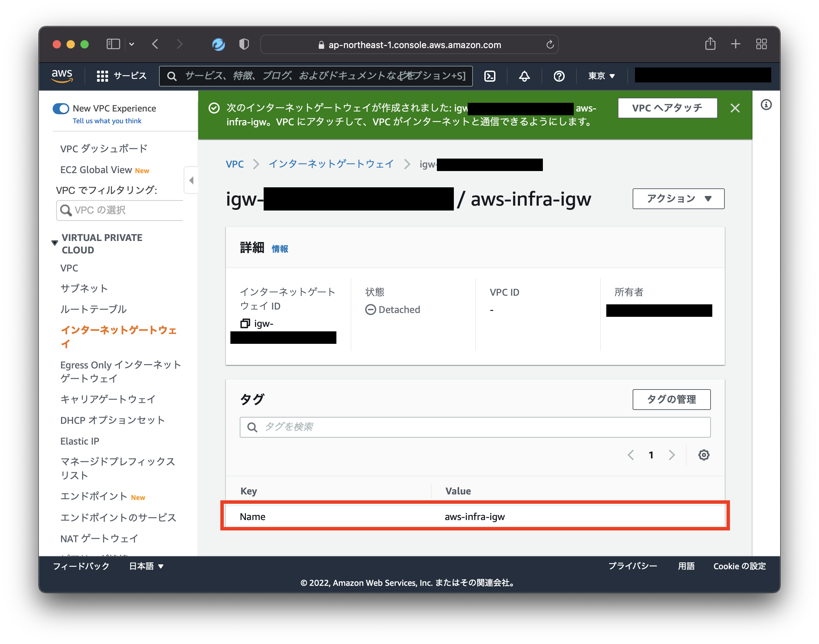This screenshot has height=644, width=819.
Task: Open the help question mark icon
Action: click(x=559, y=76)
